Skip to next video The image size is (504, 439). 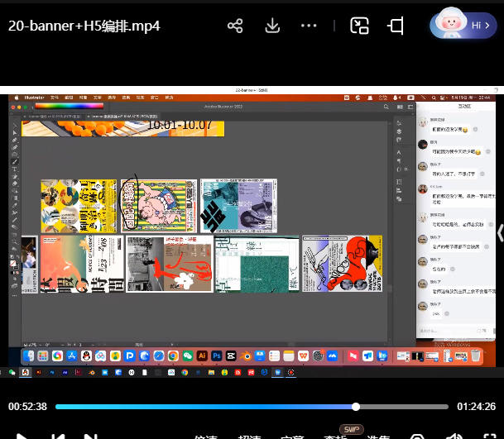click(x=91, y=436)
